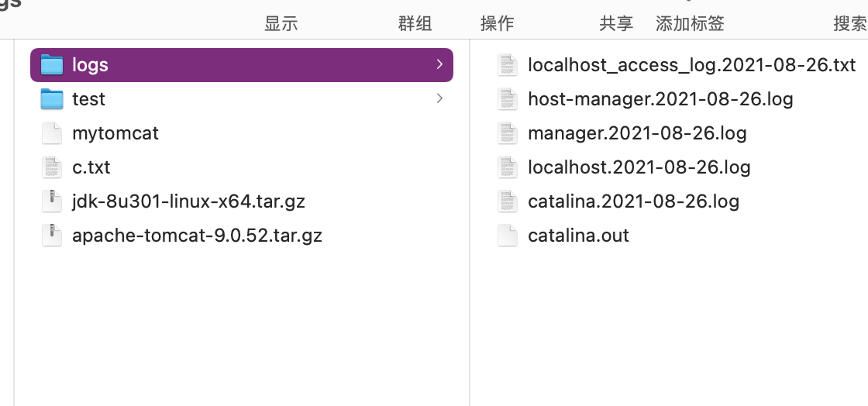Click the test folder icon
The height and width of the screenshot is (406, 868).
click(x=52, y=99)
